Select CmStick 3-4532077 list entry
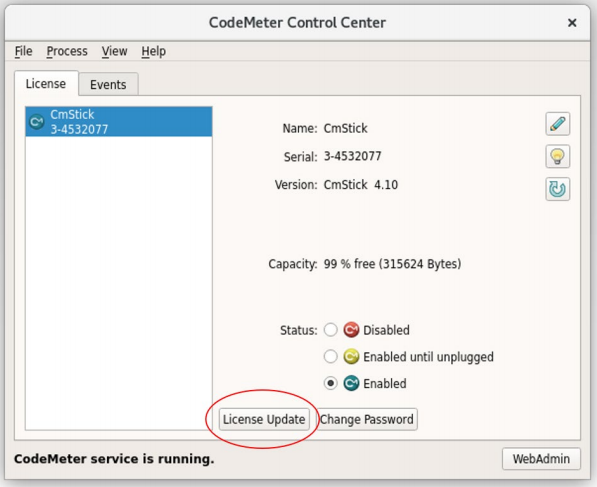This screenshot has width=597, height=487. point(119,122)
